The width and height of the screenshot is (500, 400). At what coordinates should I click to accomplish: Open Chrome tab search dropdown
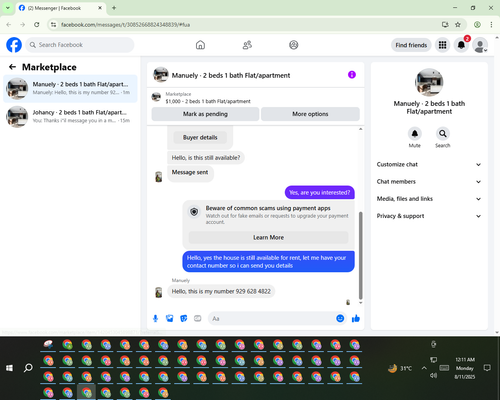(x=8, y=8)
